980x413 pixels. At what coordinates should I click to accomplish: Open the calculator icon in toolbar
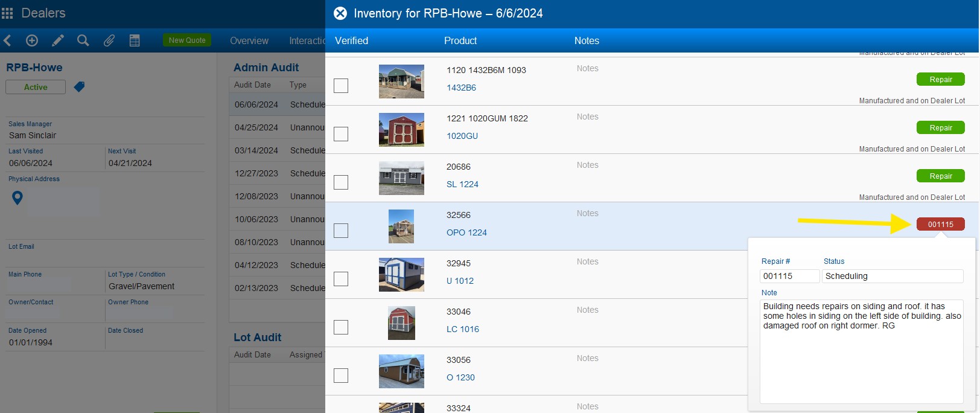pos(135,40)
